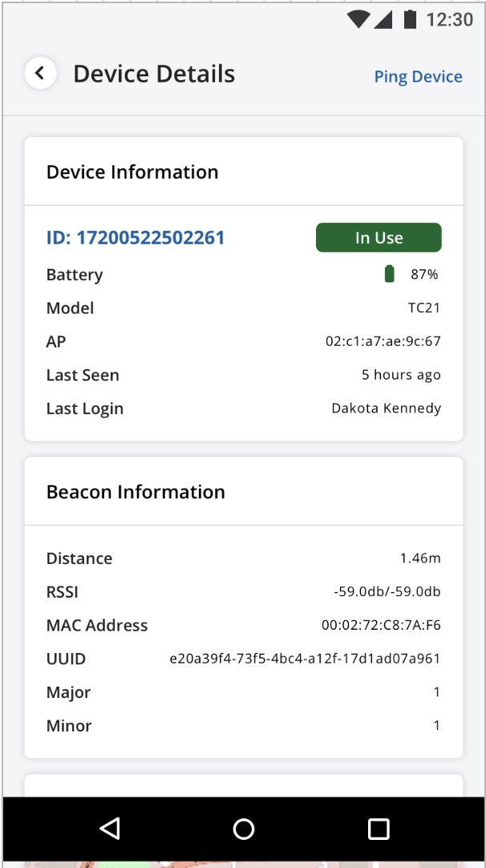Select the UUID value text
Screen dimensions: 486x868
pos(305,659)
